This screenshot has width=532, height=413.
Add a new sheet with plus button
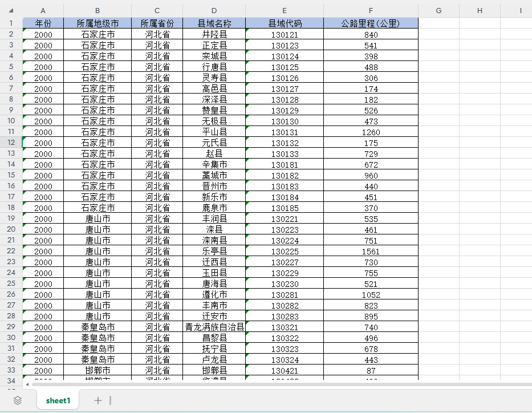[x=98, y=400]
